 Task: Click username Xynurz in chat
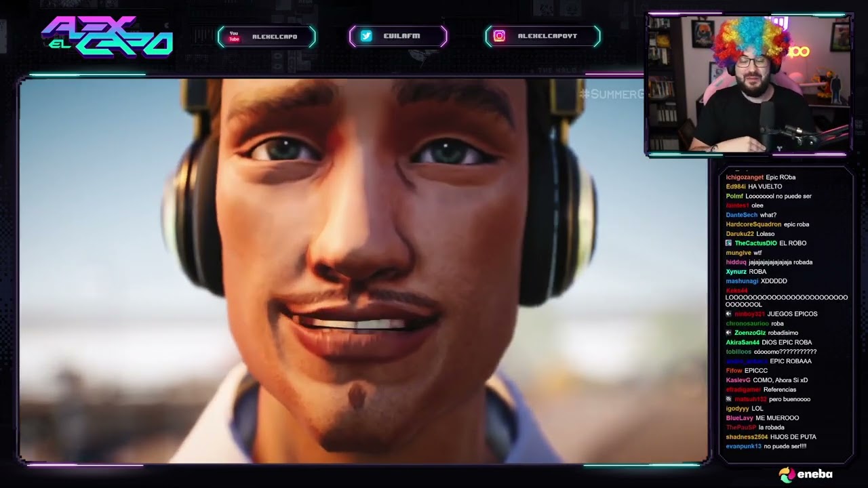tap(736, 272)
